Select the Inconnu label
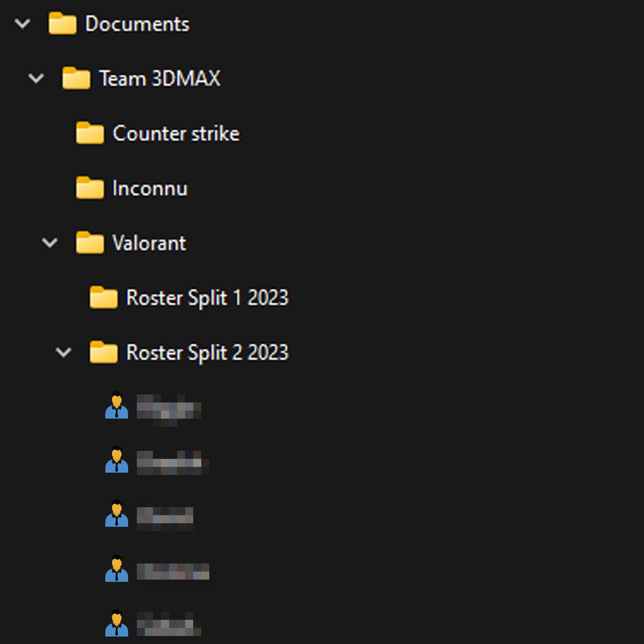This screenshot has height=644, width=644. click(150, 188)
